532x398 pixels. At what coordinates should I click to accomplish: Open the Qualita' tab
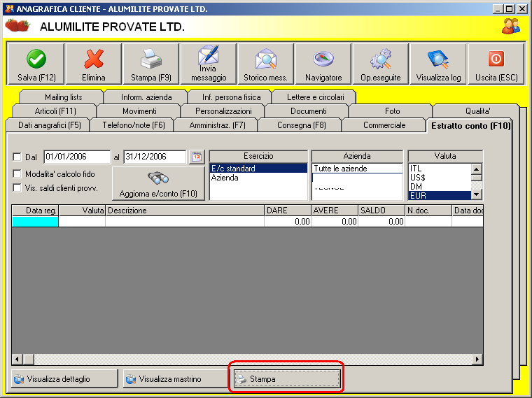pos(477,111)
